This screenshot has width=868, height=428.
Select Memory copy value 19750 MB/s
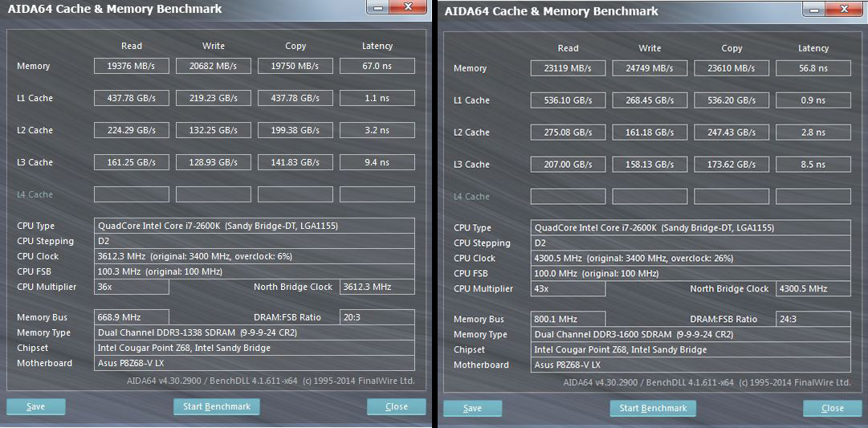pyautogui.click(x=295, y=66)
